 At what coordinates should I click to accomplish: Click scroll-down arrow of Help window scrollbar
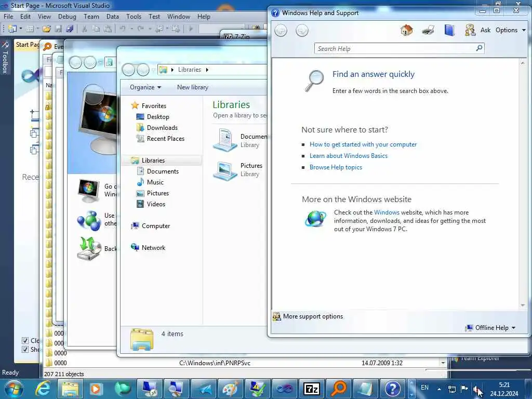[523, 305]
